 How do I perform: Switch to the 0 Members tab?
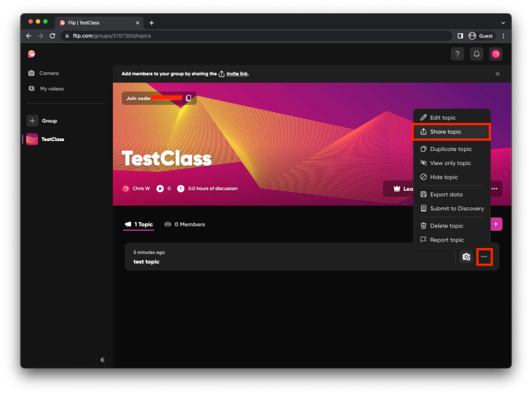[185, 225]
